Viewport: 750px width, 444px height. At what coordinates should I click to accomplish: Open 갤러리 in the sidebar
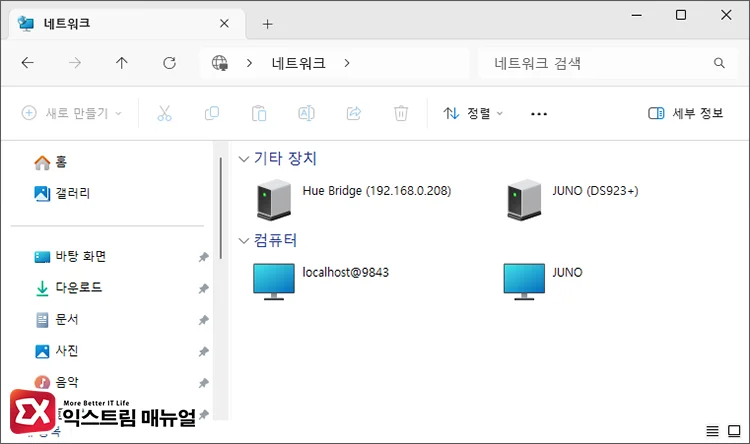[x=62, y=193]
